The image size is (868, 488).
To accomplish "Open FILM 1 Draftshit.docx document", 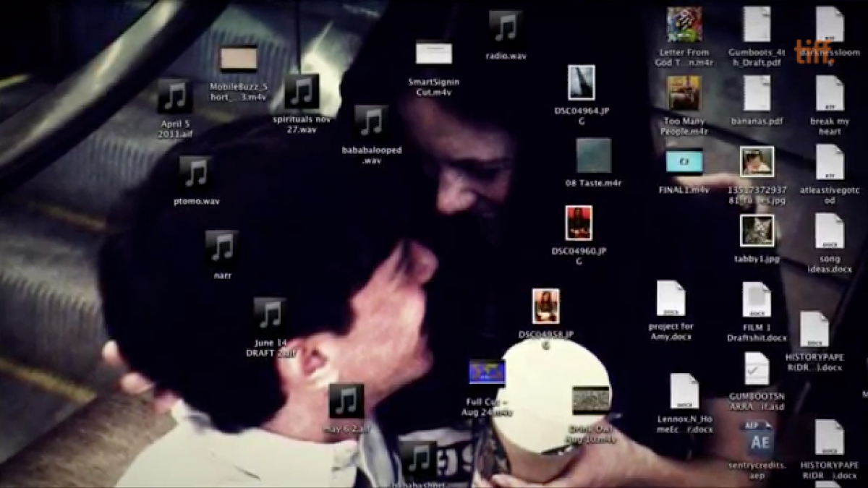I will click(x=757, y=300).
